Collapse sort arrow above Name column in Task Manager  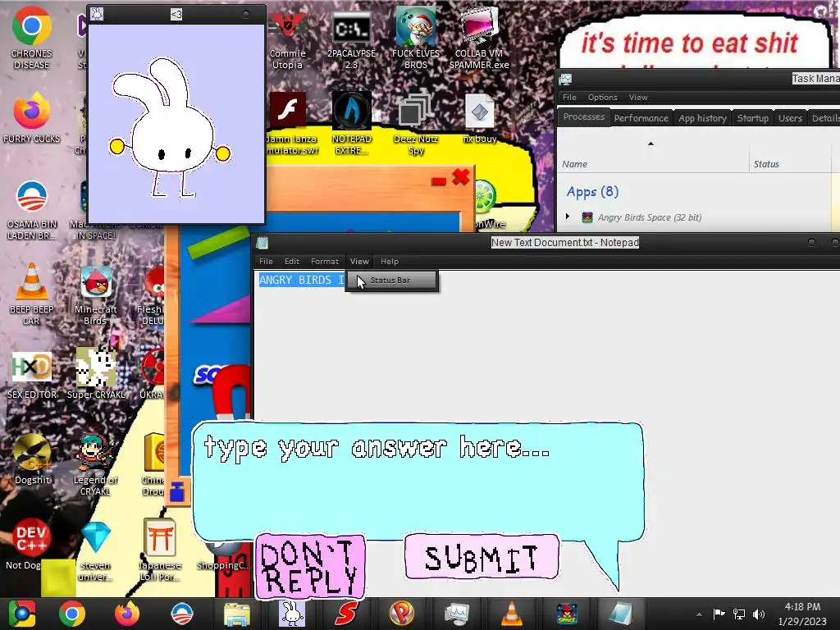pyautogui.click(x=651, y=144)
